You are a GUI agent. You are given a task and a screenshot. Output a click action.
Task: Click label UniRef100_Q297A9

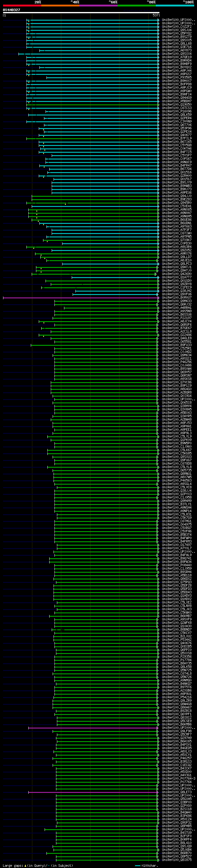[x=177, y=738]
